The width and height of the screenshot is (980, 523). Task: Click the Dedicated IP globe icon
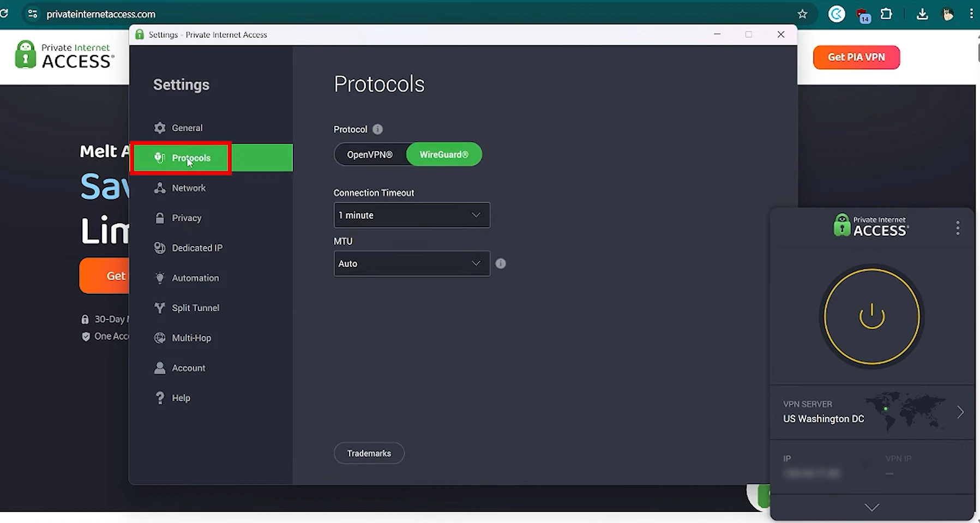[160, 248]
